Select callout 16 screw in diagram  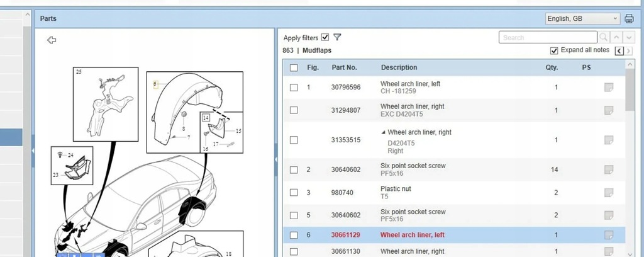pos(206,149)
